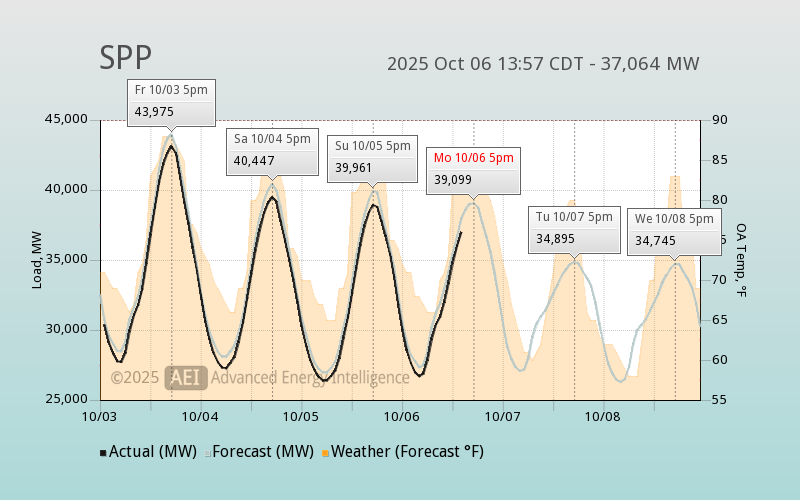Click the timestamp showing 37,064 MW
The height and width of the screenshot is (500, 800).
pos(543,64)
